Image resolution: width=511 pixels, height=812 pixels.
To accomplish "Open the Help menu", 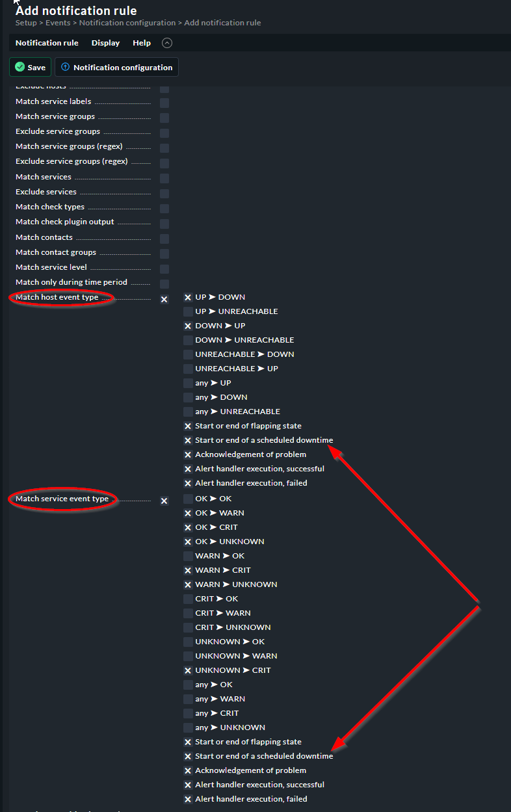I will [x=141, y=43].
